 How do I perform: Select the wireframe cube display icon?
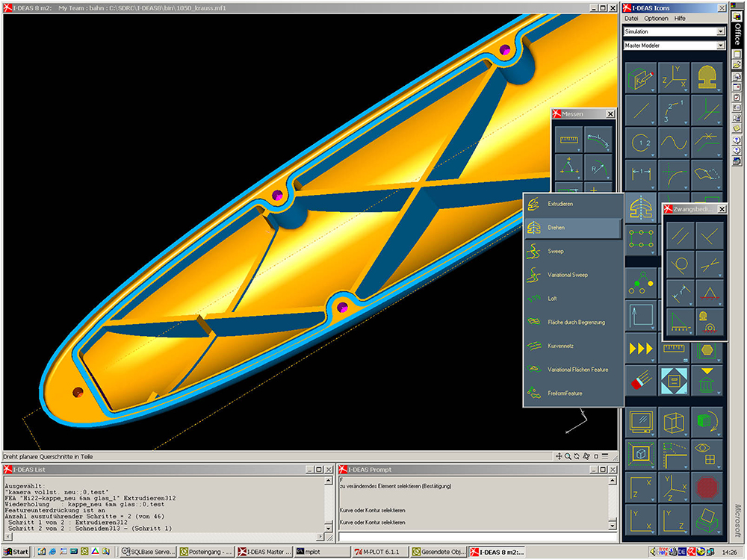pyautogui.click(x=674, y=422)
